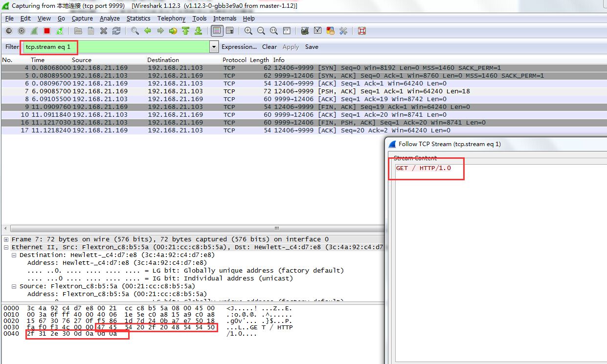Viewport: 607px width, 364px height.
Task: Collapse the Ethernet II details node
Action: (x=6, y=247)
